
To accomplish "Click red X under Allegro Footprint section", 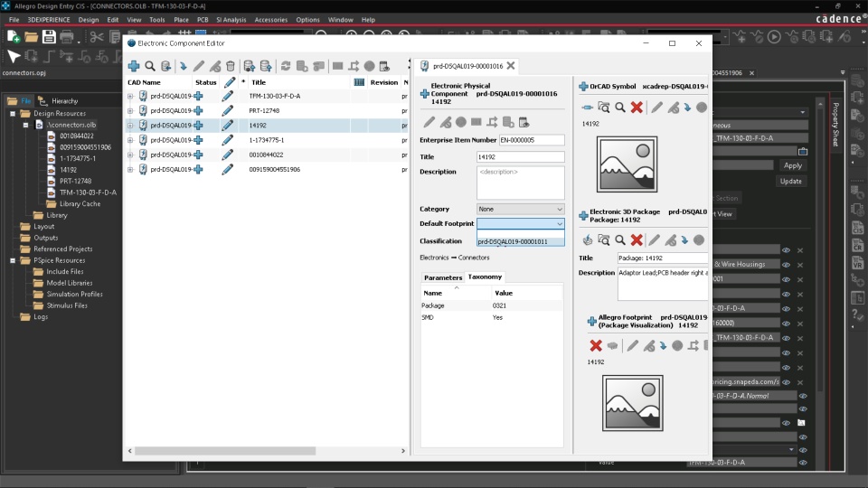I will pos(596,346).
